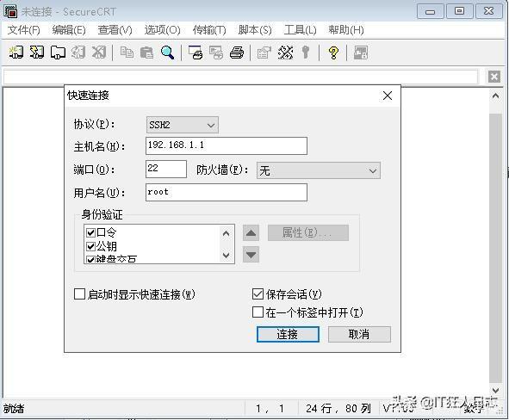
Task: Move authentication method up with arrow
Action: (x=251, y=233)
